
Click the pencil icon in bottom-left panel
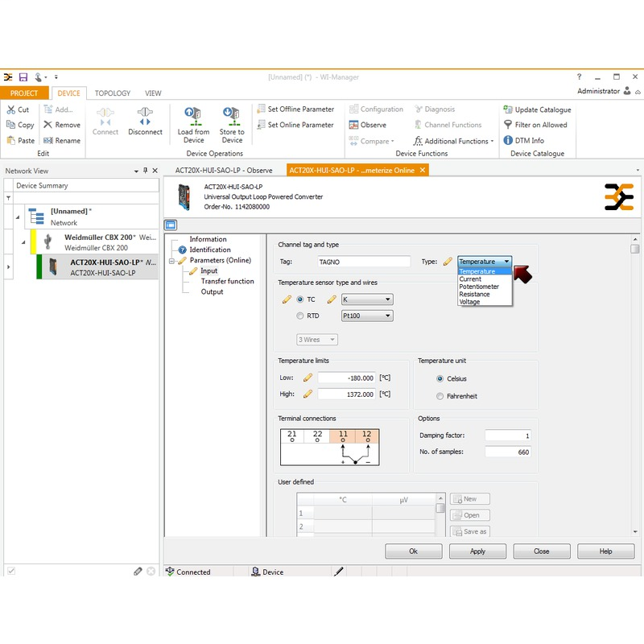pyautogui.click(x=138, y=572)
